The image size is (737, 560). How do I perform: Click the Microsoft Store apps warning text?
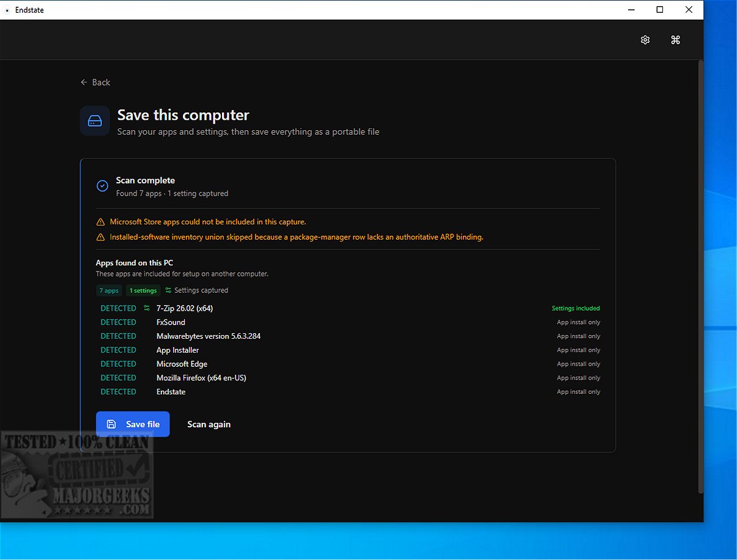tap(208, 222)
